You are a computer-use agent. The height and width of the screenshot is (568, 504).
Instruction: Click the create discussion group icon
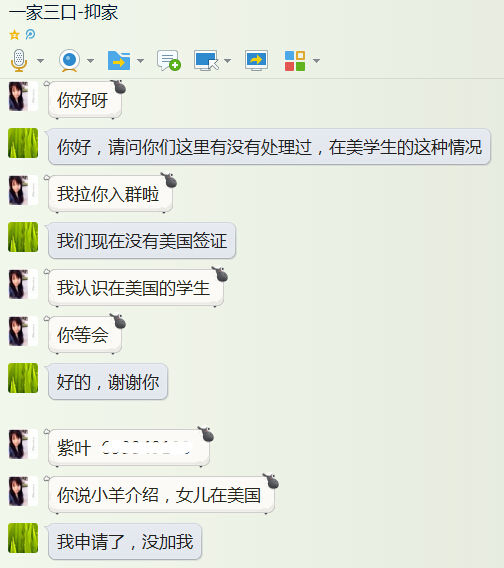tap(169, 60)
